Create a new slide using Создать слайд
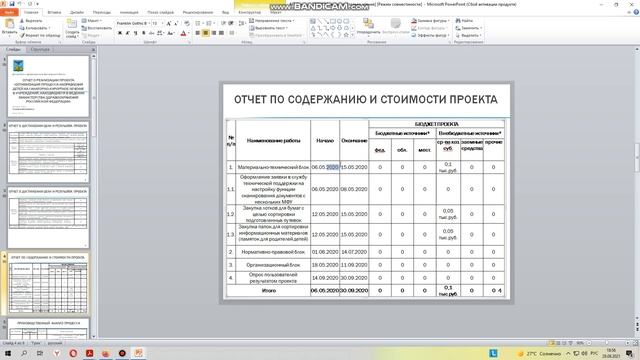Viewport: 640px width, 360px height. (x=72, y=28)
